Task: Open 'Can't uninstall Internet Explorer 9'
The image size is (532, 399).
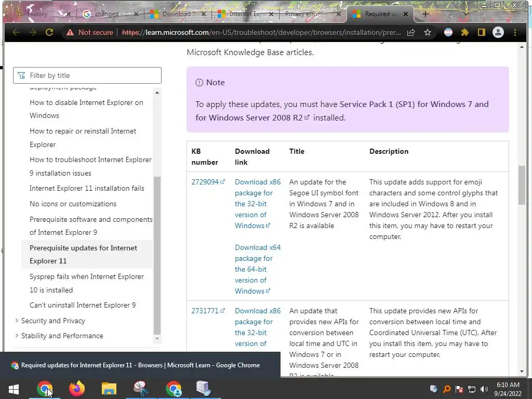Action: (x=83, y=305)
